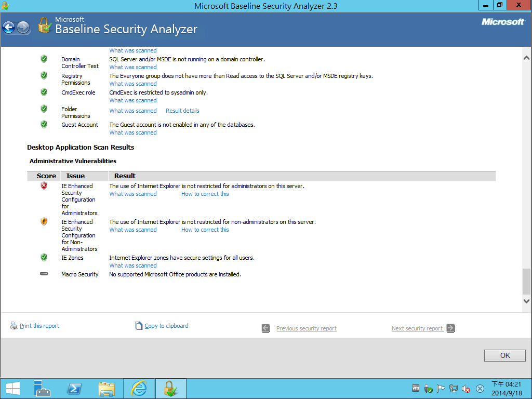Viewport: 532px width, 399px height.
Task: Click green shield icon for Registry Permissions
Action: click(x=44, y=75)
